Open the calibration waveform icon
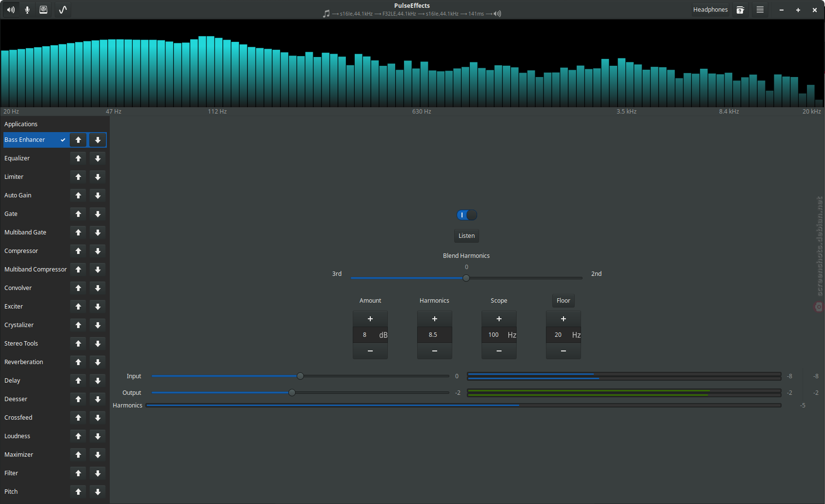The height and width of the screenshot is (504, 825). pyautogui.click(x=63, y=10)
